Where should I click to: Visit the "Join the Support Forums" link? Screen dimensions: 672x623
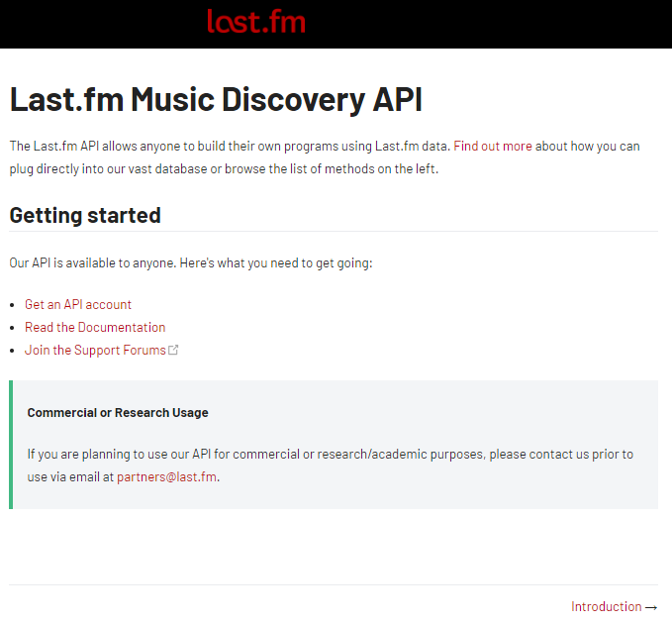[95, 350]
